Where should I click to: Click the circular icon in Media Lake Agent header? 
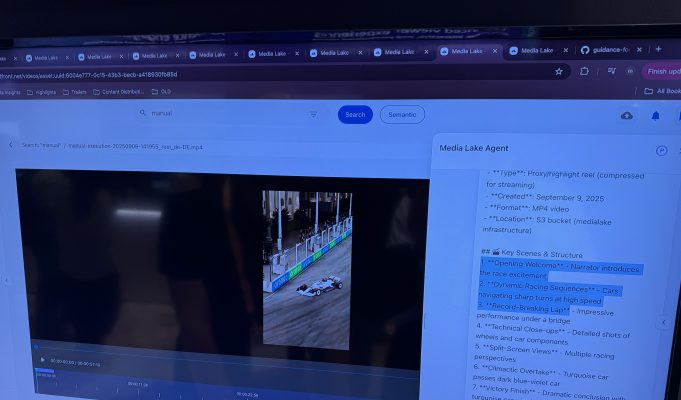click(661, 150)
